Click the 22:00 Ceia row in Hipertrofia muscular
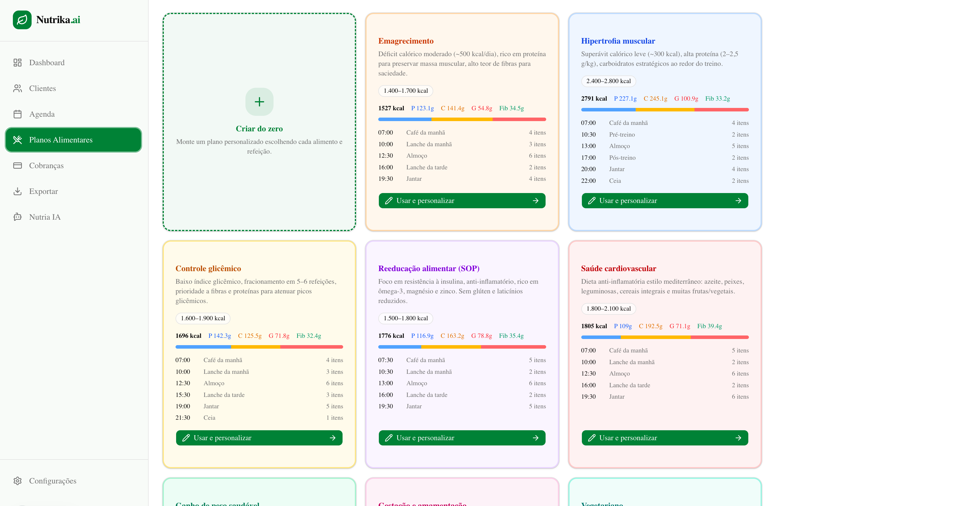 (665, 181)
